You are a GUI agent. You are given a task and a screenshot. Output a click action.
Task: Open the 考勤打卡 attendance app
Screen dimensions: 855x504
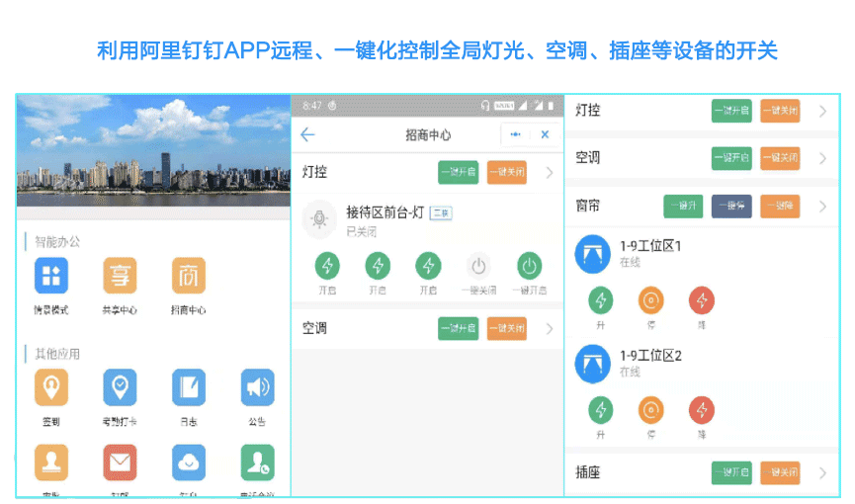(120, 387)
